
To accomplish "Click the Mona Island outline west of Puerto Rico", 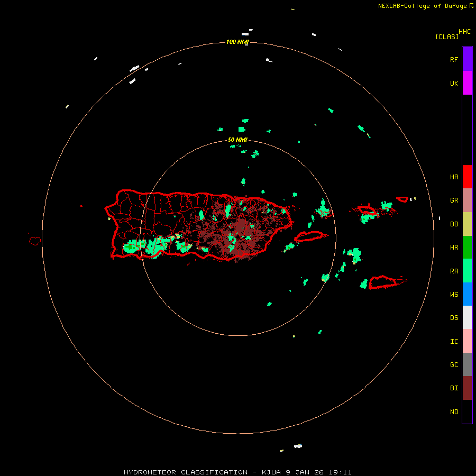I will coord(34,241).
